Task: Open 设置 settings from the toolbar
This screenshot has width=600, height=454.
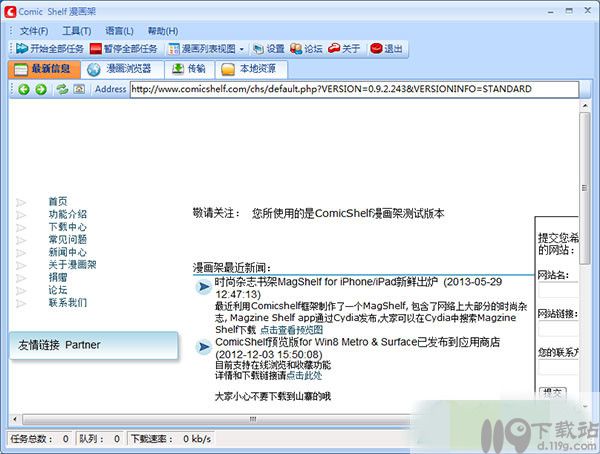Action: click(x=269, y=49)
